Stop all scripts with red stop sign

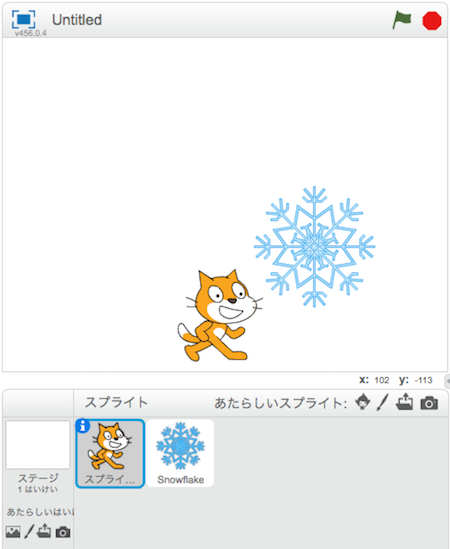(x=431, y=21)
